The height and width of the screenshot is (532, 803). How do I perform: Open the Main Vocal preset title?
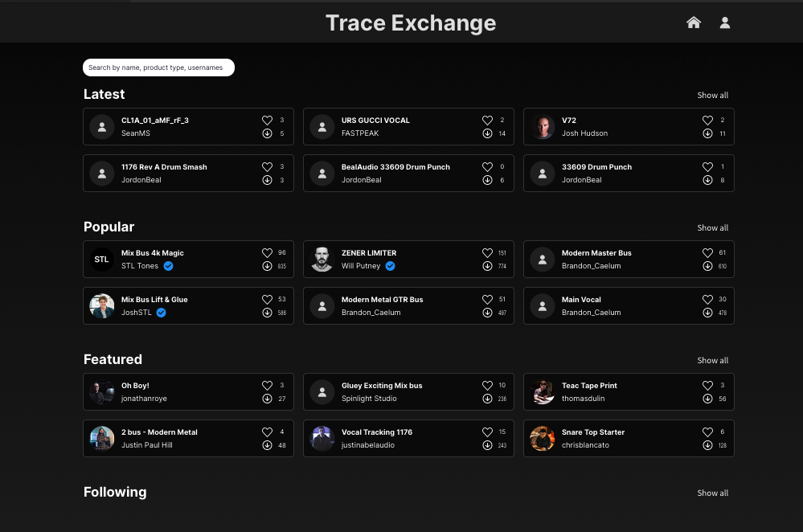(581, 300)
